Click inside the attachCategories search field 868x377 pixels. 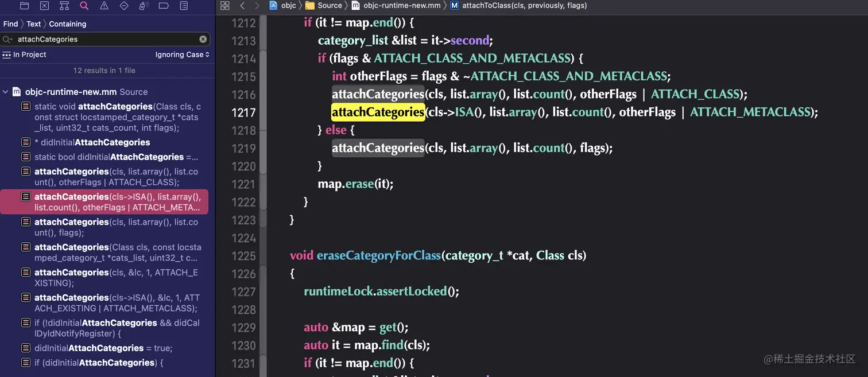tap(106, 39)
